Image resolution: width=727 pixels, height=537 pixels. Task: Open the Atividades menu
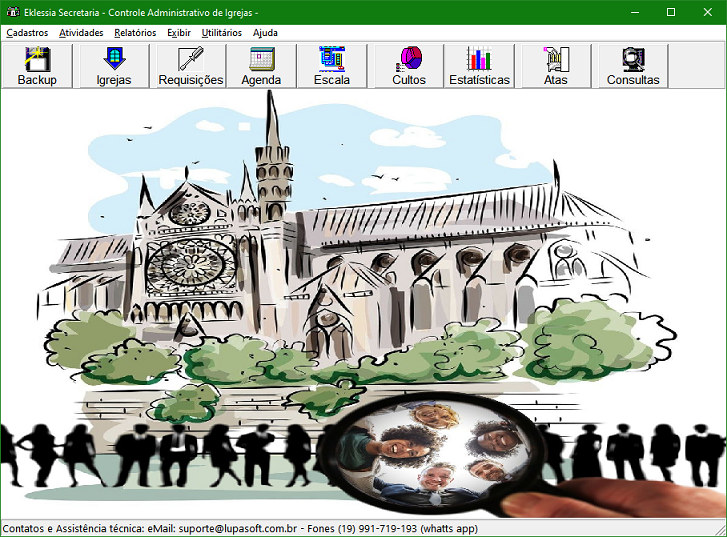[81, 33]
